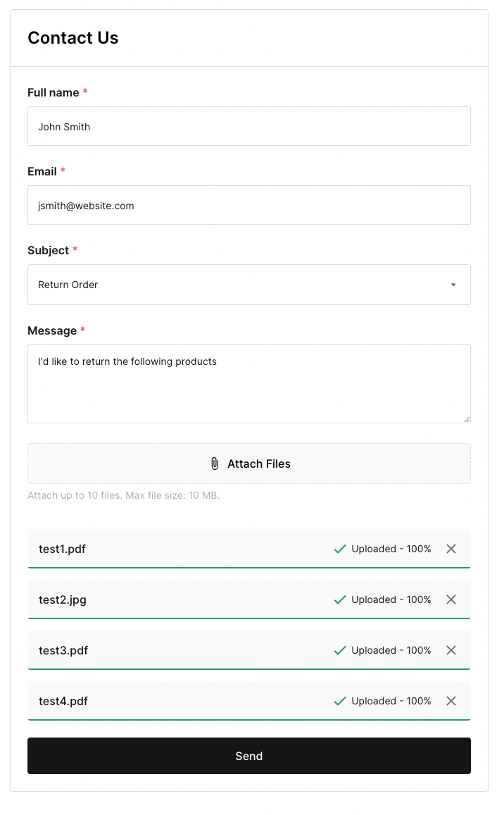Click the uploaded checkmark for test4.pdf
The height and width of the screenshot is (815, 504).
(x=340, y=701)
